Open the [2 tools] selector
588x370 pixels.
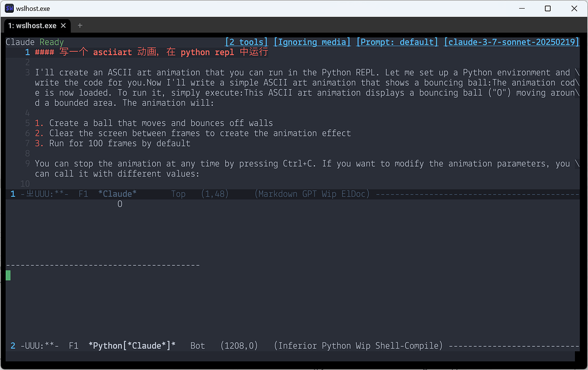tap(246, 41)
